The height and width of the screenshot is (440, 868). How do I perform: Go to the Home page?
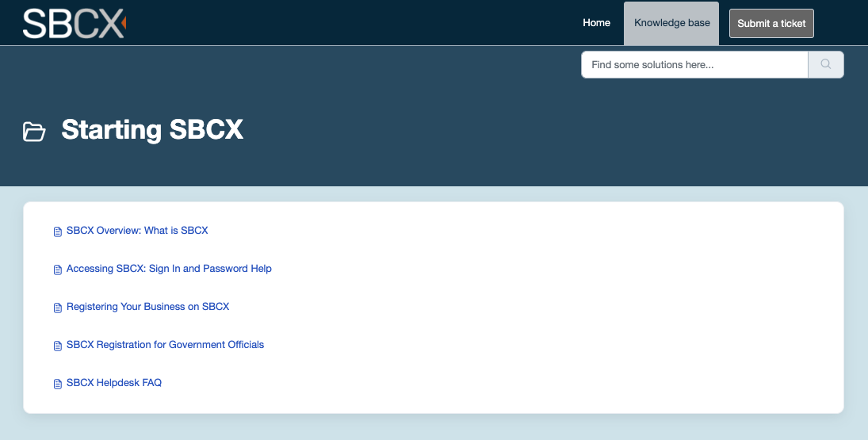596,23
